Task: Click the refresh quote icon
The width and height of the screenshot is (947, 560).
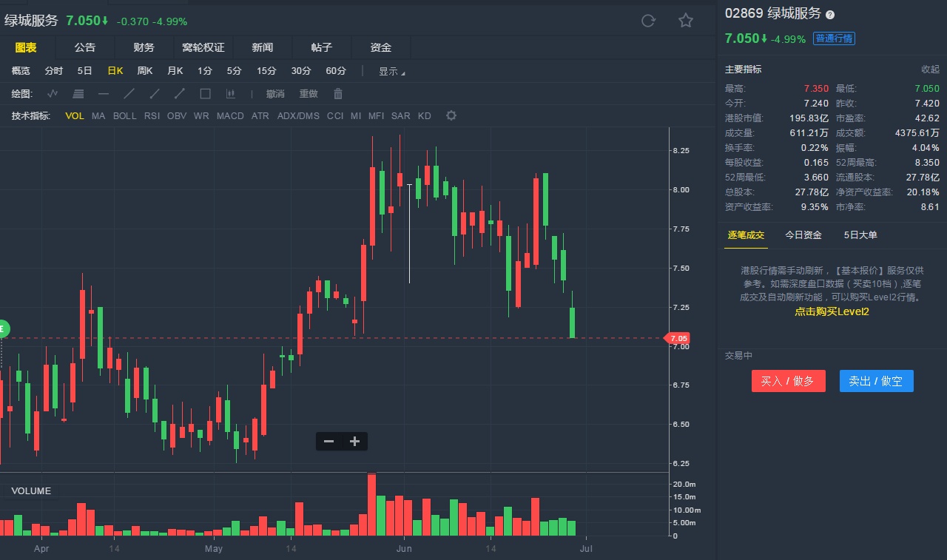Action: coord(648,21)
